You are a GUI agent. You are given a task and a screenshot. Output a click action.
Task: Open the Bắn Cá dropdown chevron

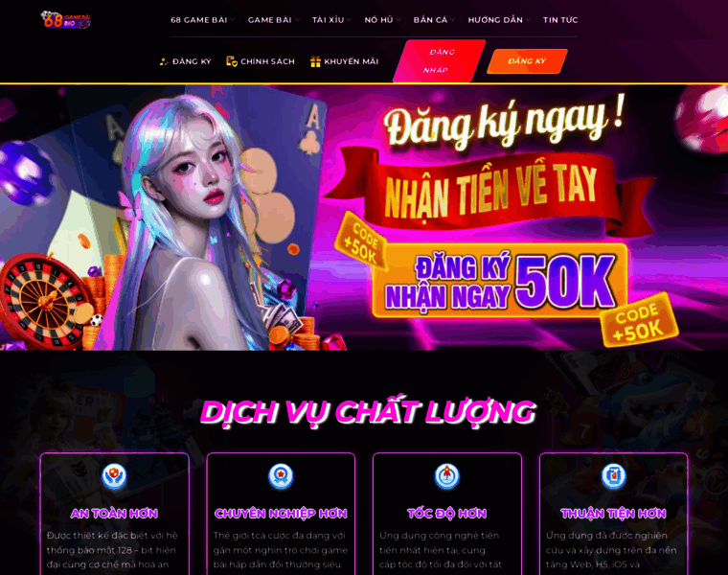[453, 20]
